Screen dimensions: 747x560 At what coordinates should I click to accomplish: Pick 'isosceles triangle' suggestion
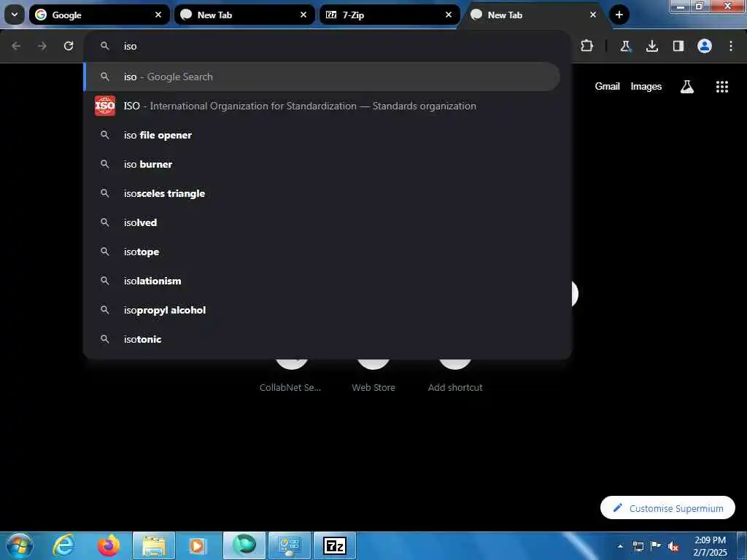click(x=322, y=193)
